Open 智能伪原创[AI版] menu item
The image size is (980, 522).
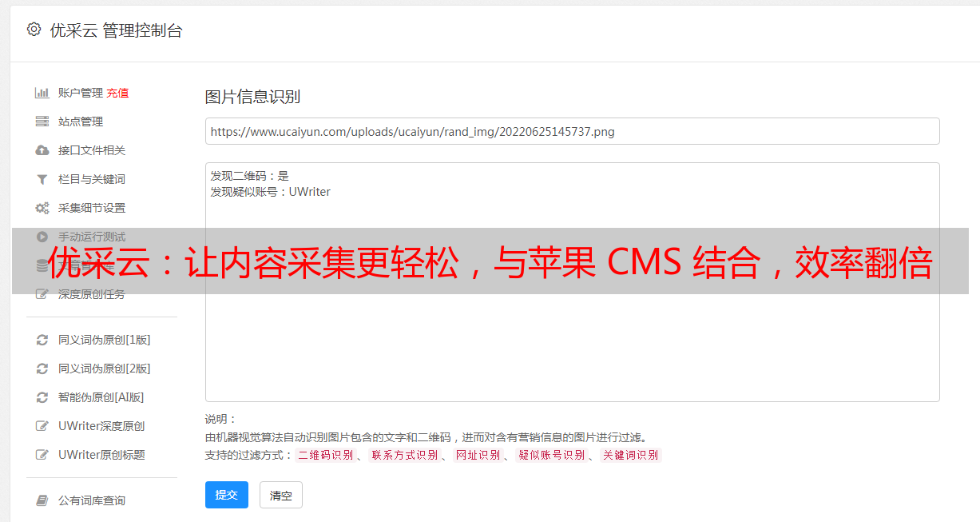[101, 397]
